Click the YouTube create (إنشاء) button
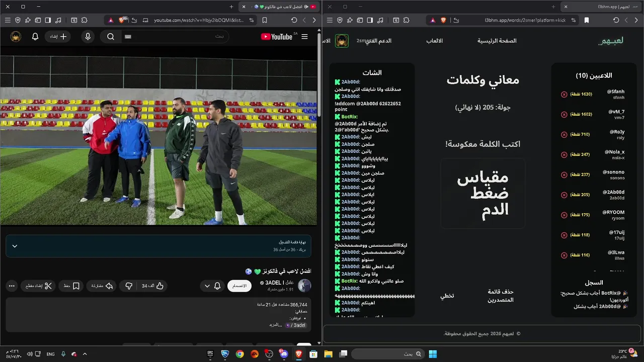Screen dimensions: 644x362 [58, 37]
